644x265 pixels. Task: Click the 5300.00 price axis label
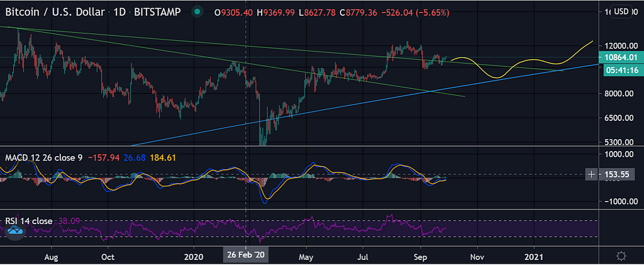[619, 142]
